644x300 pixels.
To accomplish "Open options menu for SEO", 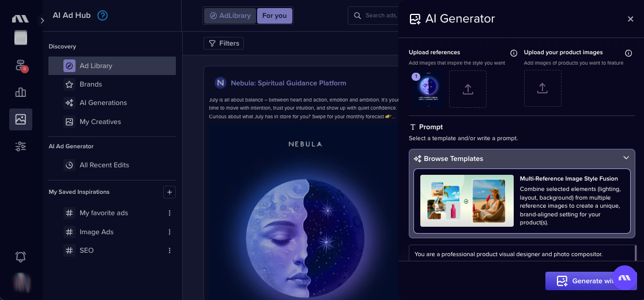I will pos(169,250).
